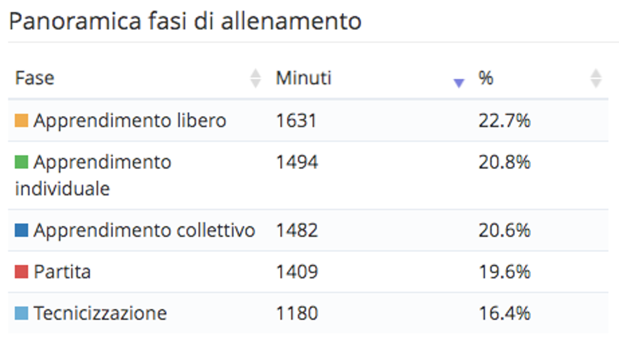Select the Apprendimento individuale row label
This screenshot has height=364, width=619.
click(x=102, y=162)
